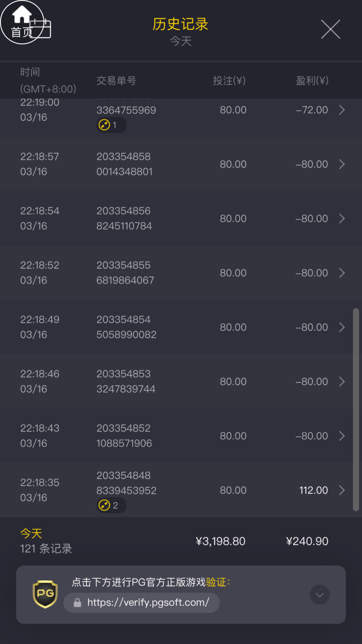
Task: Collapse the PG verification banner with chevron
Action: pyautogui.click(x=319, y=595)
